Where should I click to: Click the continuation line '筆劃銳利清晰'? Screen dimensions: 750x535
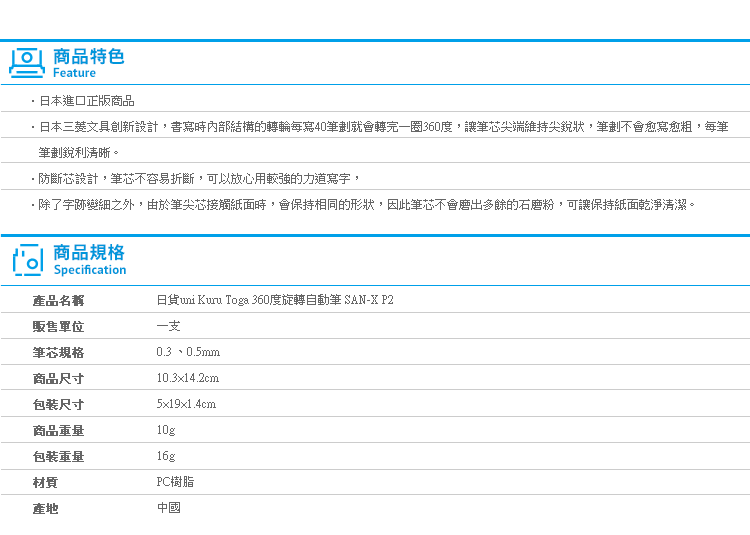point(78,153)
